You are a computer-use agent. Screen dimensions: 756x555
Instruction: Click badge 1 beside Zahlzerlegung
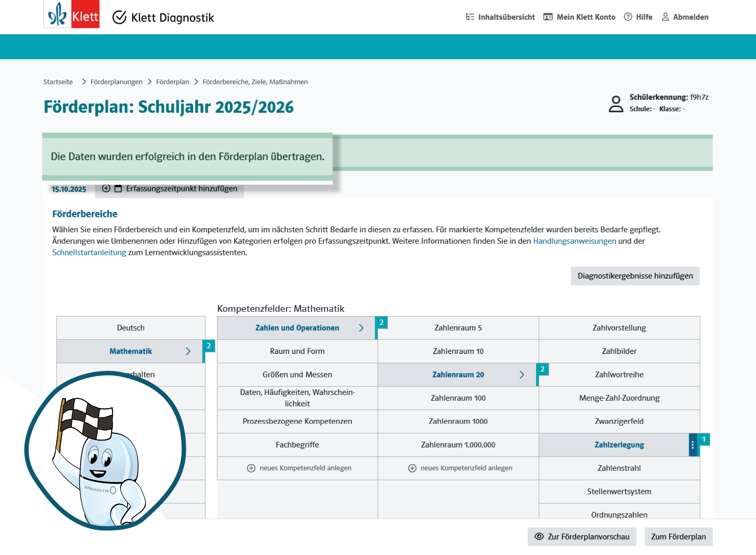point(704,440)
